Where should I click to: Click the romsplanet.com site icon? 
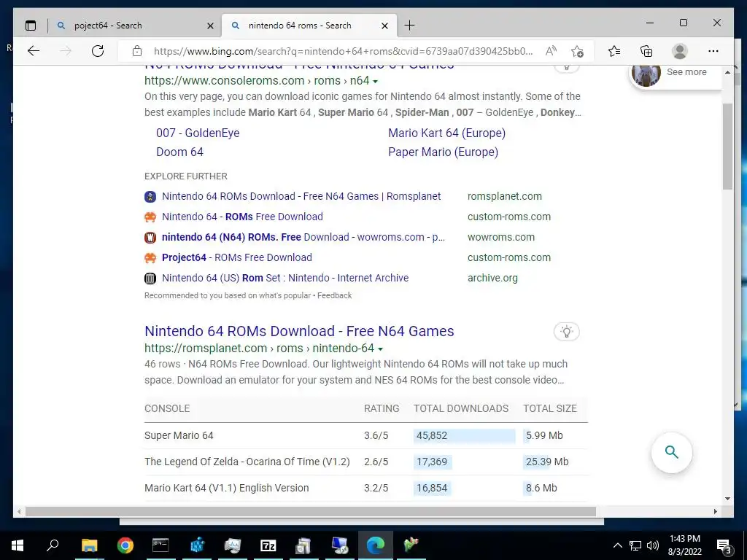click(150, 197)
